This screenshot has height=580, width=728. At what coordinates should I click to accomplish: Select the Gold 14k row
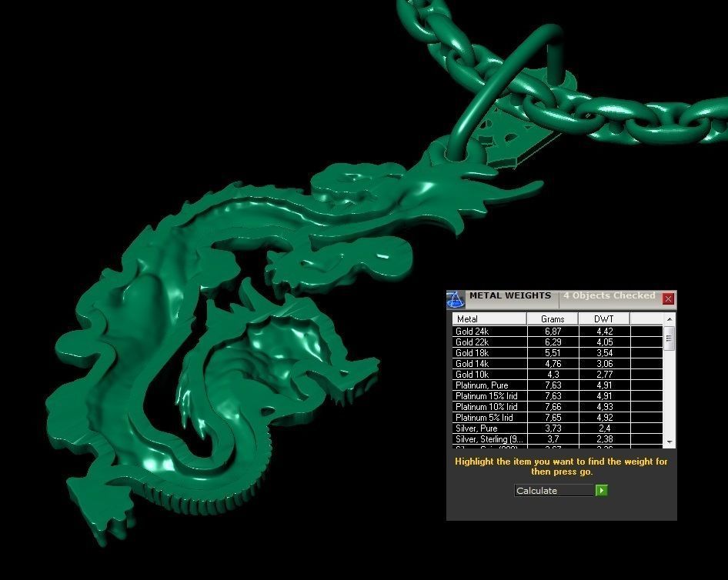(558, 363)
